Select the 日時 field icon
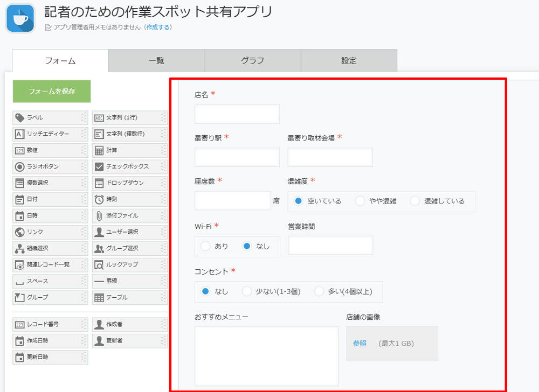 coord(19,215)
